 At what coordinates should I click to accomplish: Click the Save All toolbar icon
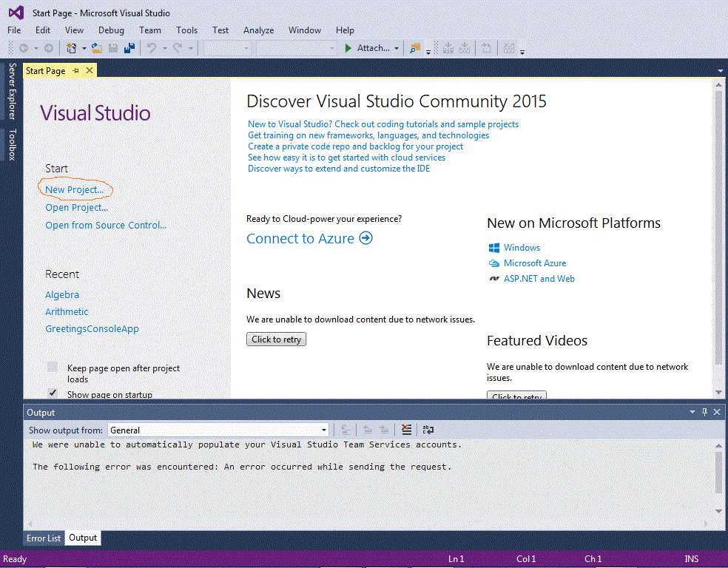tap(128, 48)
